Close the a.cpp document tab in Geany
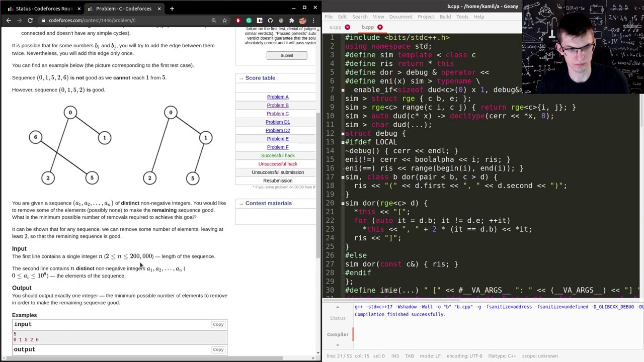644x362 pixels. [347, 27]
